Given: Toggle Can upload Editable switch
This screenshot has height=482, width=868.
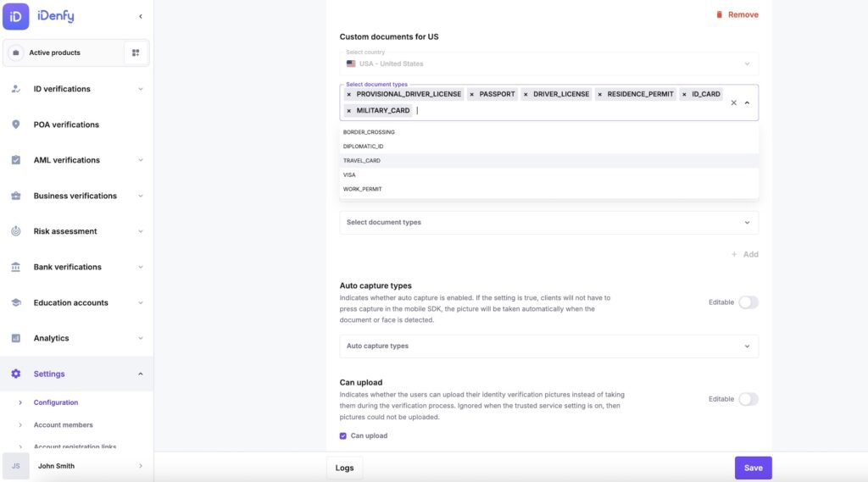Looking at the screenshot, I should pos(748,399).
